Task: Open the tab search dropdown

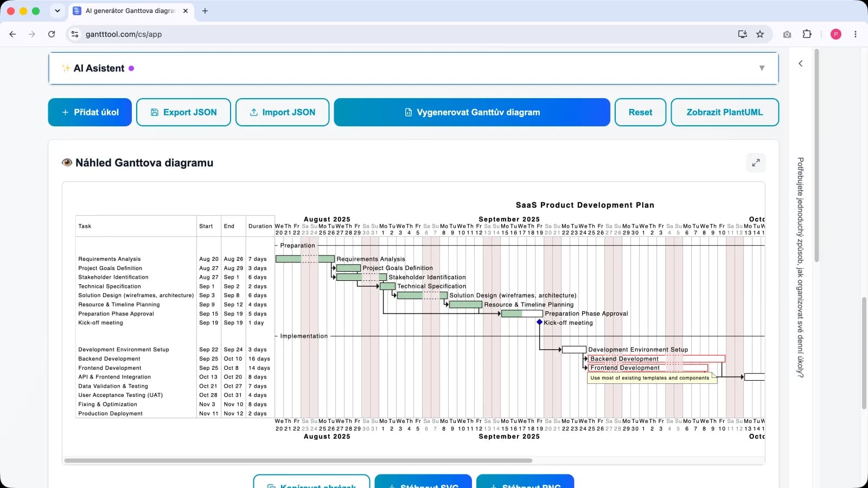Action: (58, 11)
